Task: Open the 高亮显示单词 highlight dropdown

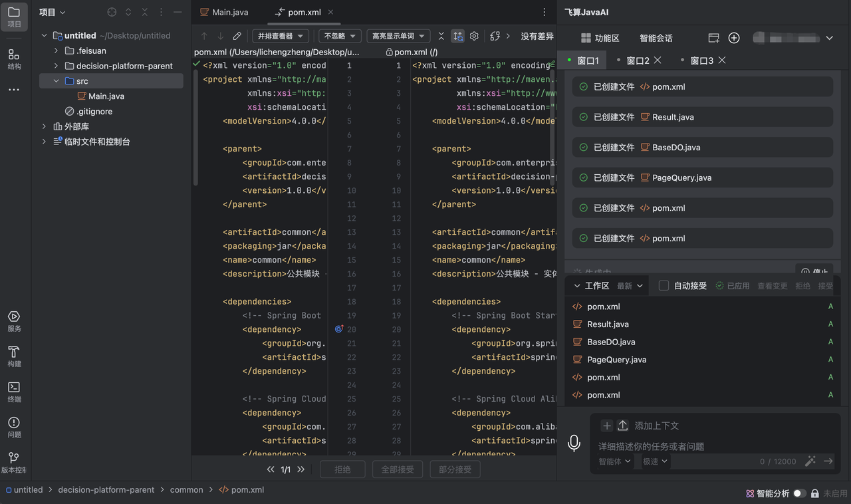Action: click(x=398, y=36)
